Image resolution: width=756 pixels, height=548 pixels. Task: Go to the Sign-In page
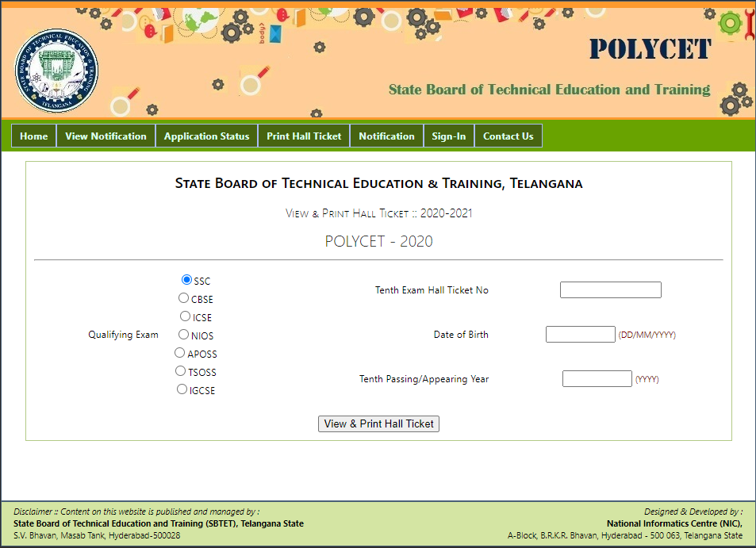click(449, 136)
